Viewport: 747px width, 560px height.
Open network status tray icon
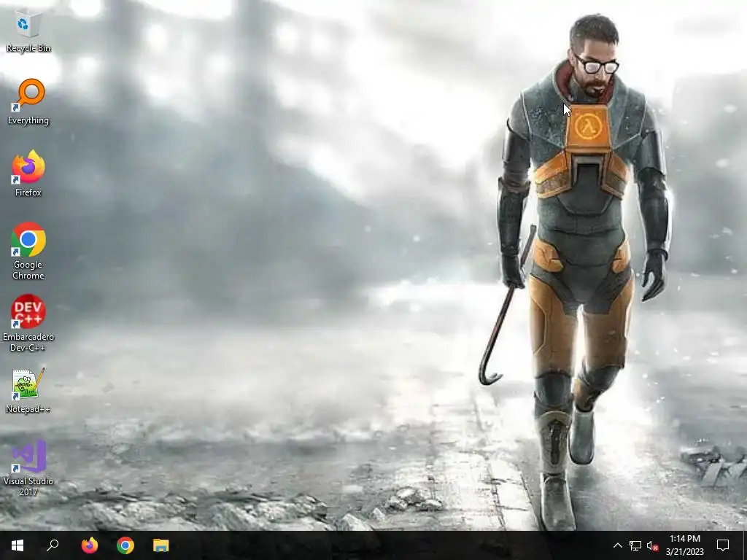point(635,545)
